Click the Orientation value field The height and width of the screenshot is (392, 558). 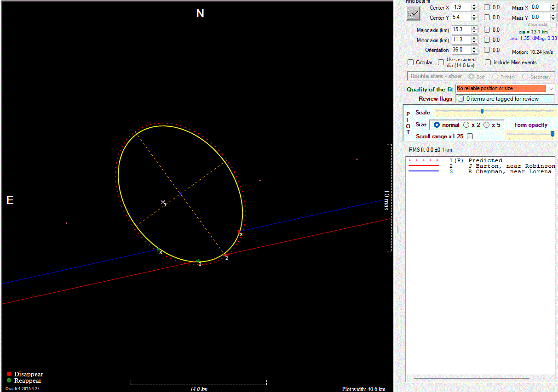tap(461, 50)
